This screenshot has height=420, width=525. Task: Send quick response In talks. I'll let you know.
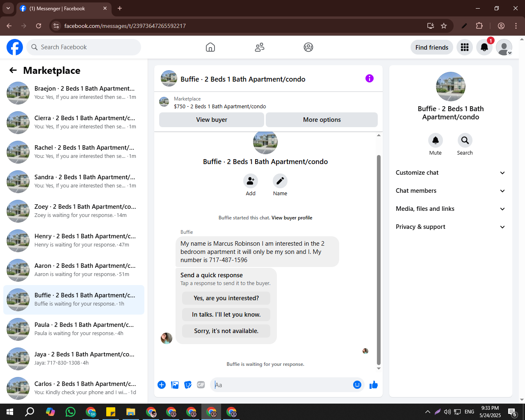(226, 315)
